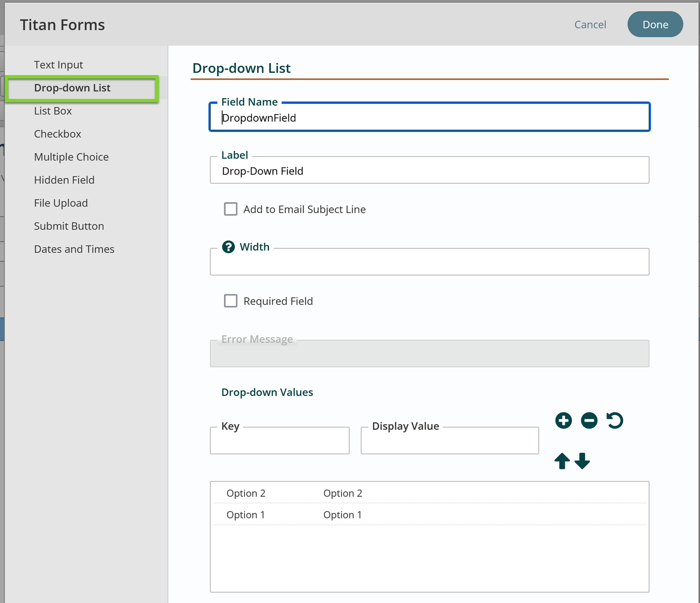Choose Multiple Choice field type

coord(71,157)
